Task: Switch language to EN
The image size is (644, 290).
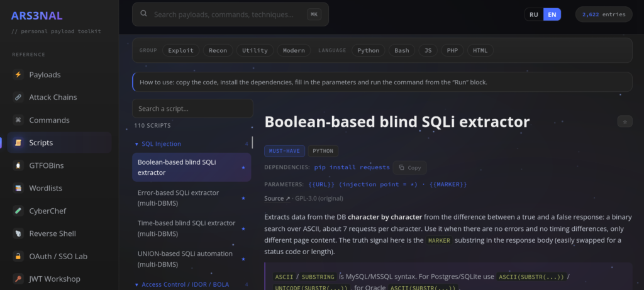Action: click(x=552, y=14)
